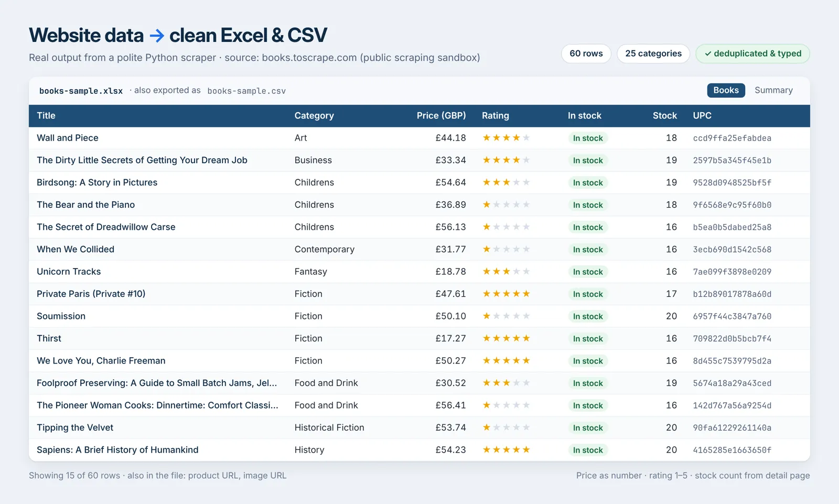
Task: Click the books-sample.xlsx file name
Action: (81, 91)
